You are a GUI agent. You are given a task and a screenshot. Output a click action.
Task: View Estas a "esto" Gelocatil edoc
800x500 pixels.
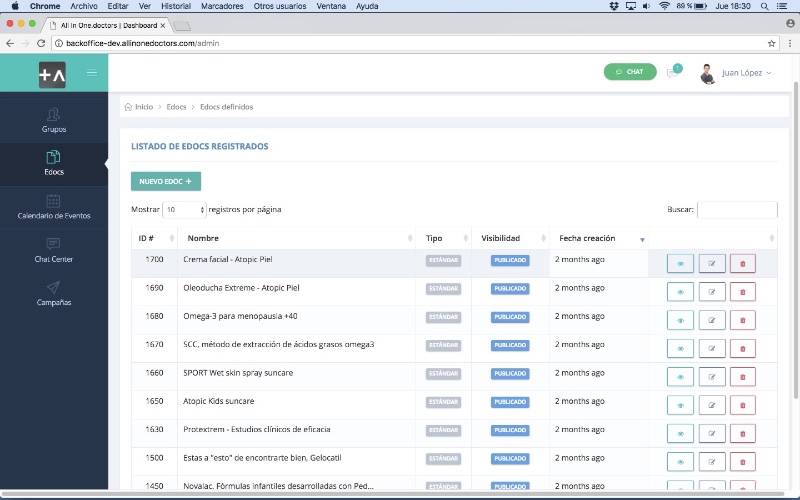(x=680, y=462)
